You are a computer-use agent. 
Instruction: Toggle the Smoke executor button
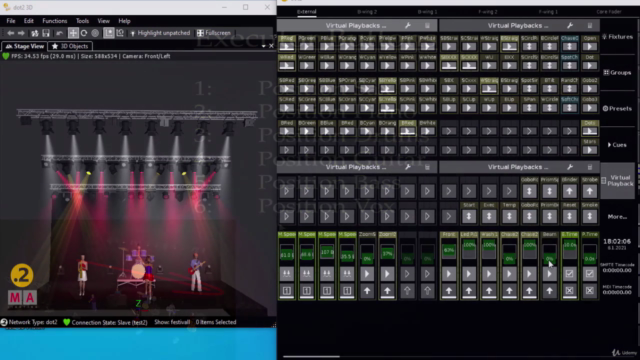[x=589, y=213]
